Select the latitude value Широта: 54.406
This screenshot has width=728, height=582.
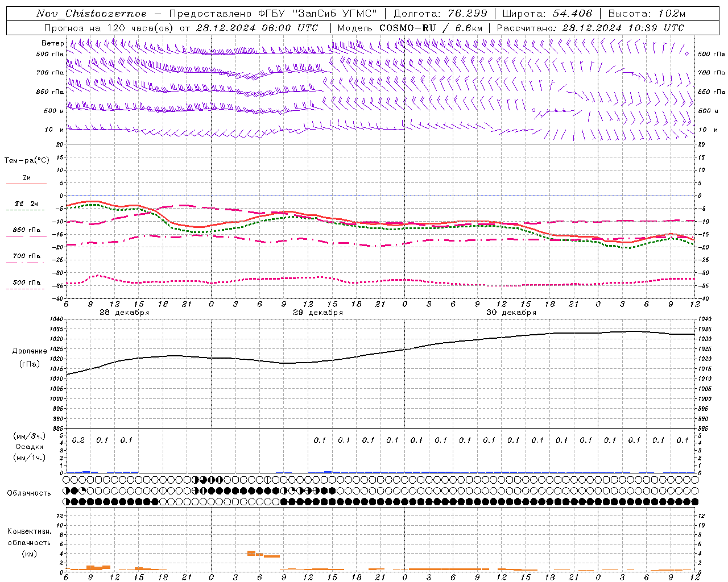[x=547, y=14]
